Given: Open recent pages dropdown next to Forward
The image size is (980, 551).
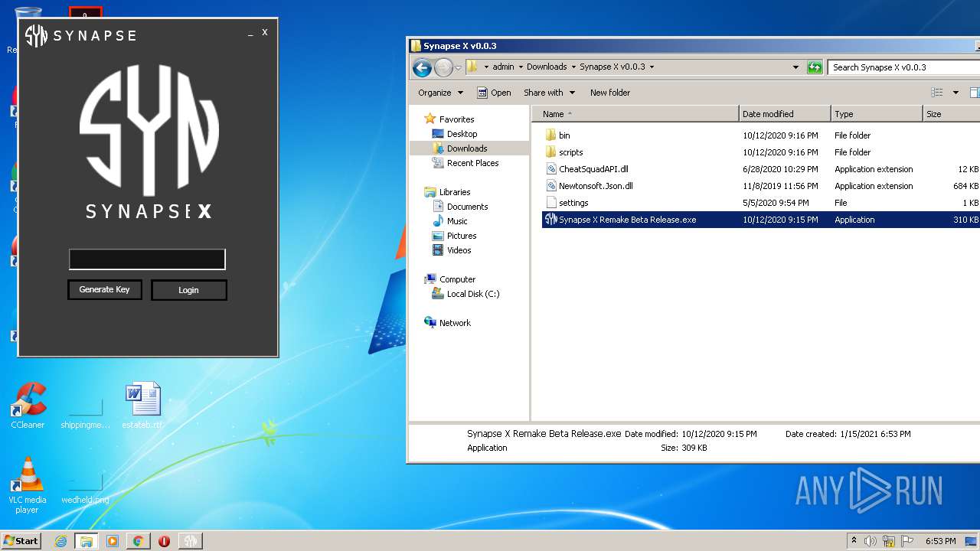Looking at the screenshot, I should pyautogui.click(x=458, y=67).
